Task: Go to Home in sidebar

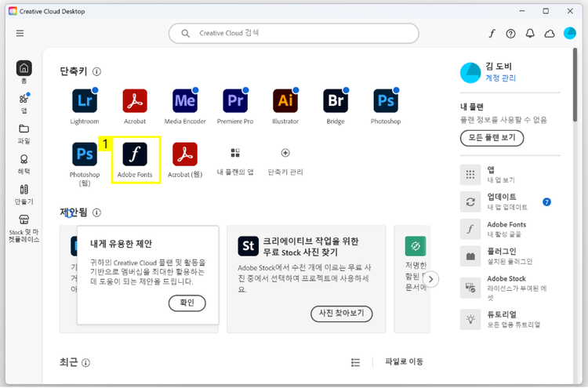Action: tap(24, 72)
